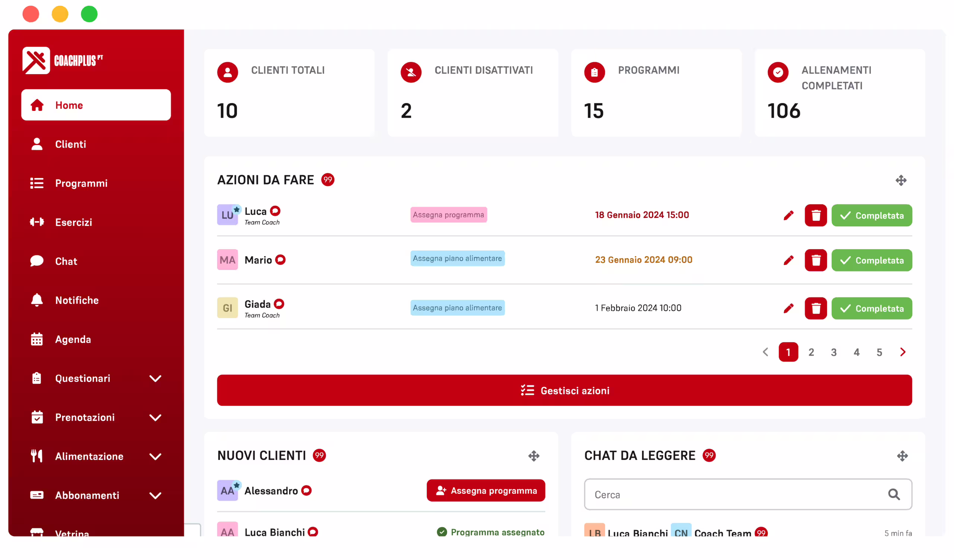954x560 pixels.
Task: Click the drag handle icon on Nuovi clienti
Action: click(x=534, y=456)
